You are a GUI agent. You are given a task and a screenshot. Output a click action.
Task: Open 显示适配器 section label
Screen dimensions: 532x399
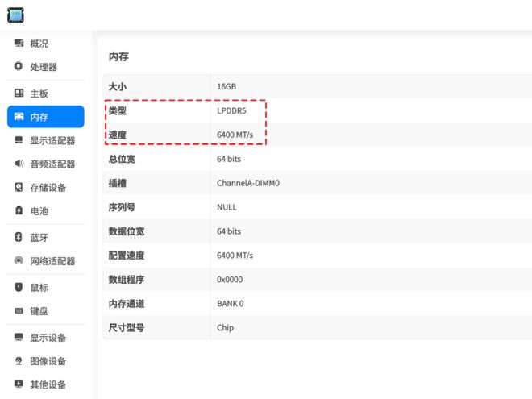click(52, 140)
